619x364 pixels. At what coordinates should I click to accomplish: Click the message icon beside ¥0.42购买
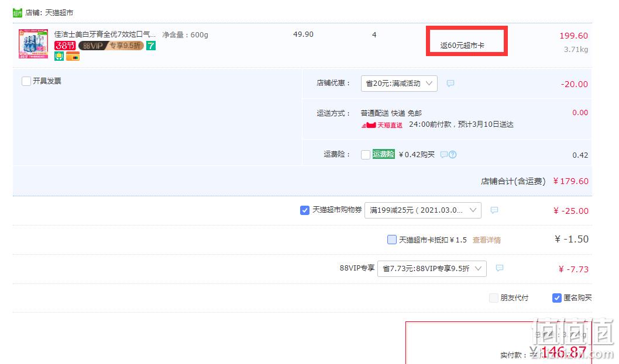click(443, 155)
